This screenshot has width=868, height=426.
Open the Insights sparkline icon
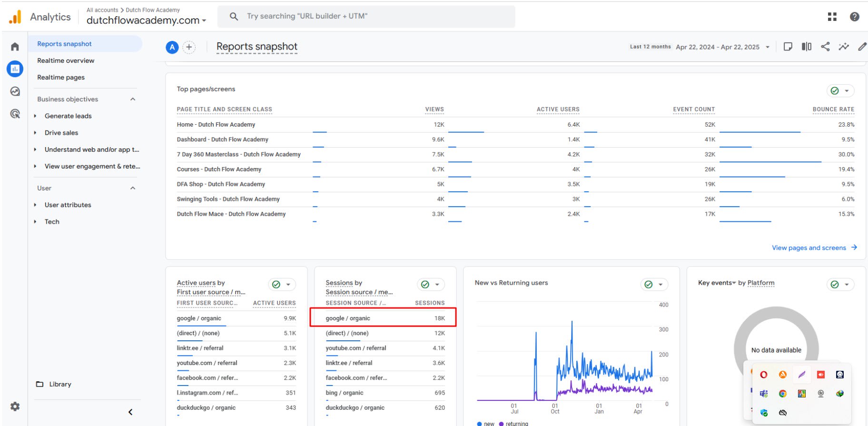[x=844, y=47]
